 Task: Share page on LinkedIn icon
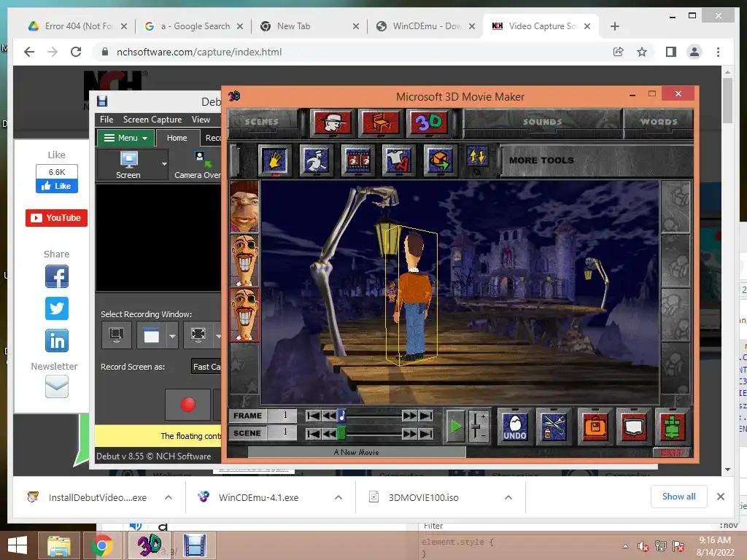[x=57, y=341]
